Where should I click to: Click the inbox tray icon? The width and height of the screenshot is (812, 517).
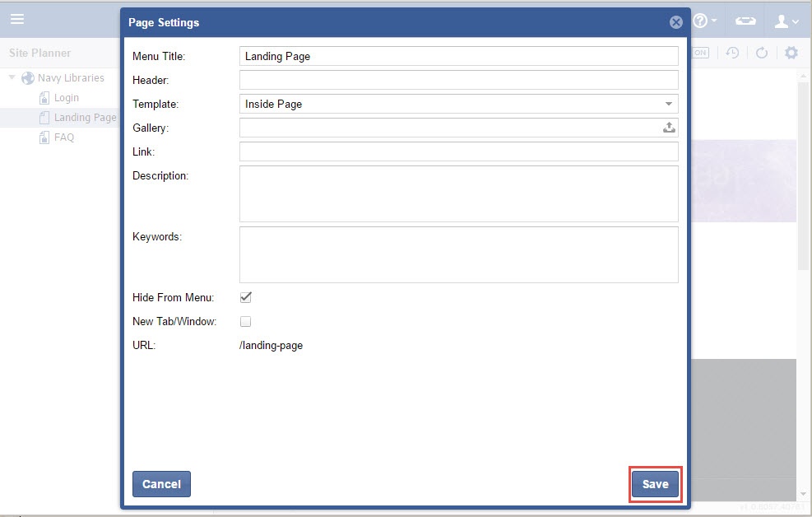(745, 21)
